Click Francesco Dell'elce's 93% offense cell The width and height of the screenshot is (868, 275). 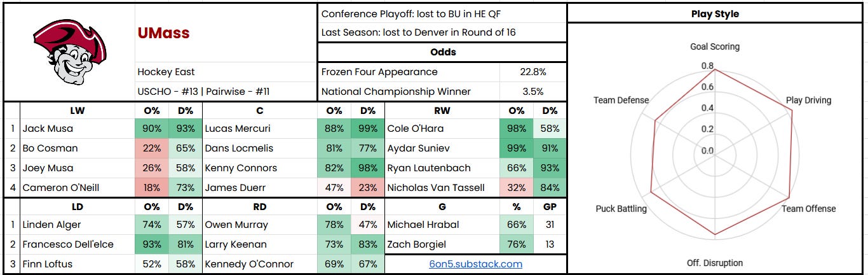click(152, 244)
